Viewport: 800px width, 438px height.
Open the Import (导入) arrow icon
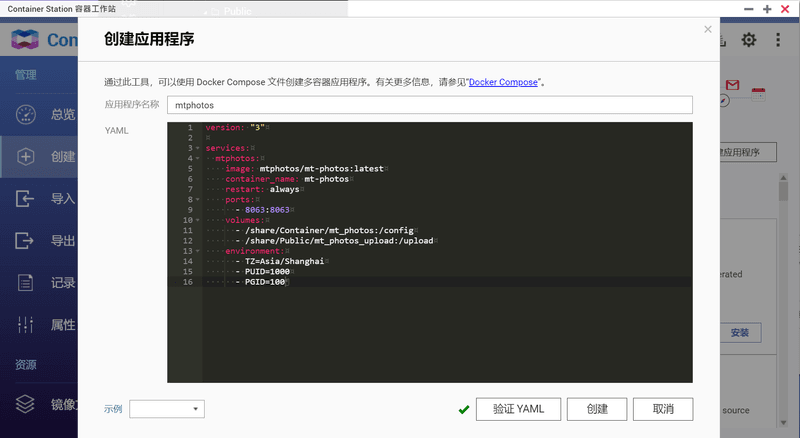coord(24,198)
